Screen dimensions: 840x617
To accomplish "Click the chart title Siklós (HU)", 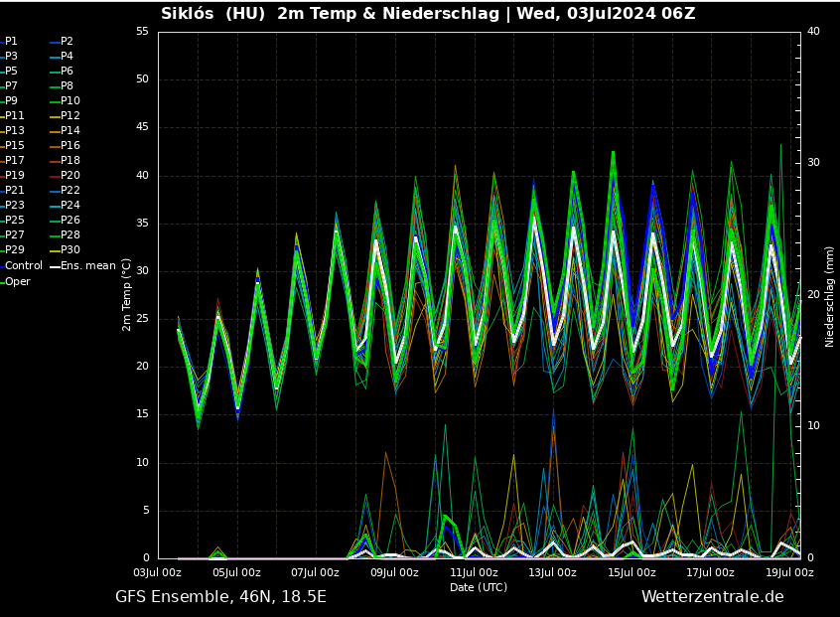I will 214,14.
